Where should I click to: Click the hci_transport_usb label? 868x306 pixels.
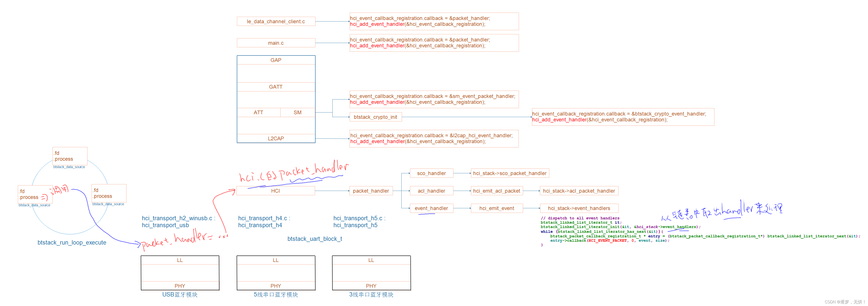click(166, 225)
